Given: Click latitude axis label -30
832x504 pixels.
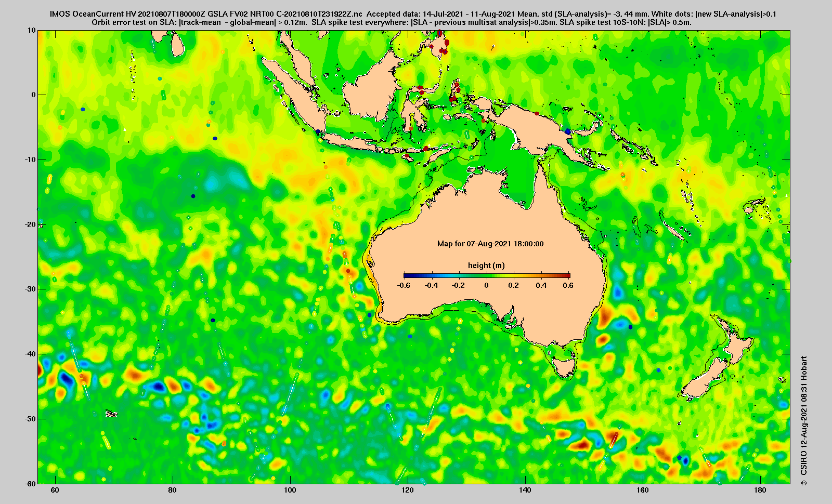Looking at the screenshot, I should [31, 289].
